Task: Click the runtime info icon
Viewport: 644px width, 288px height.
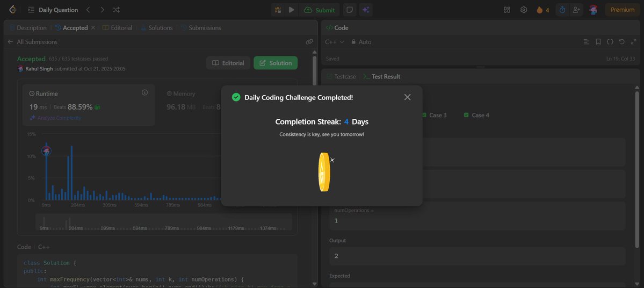Action: (x=144, y=93)
